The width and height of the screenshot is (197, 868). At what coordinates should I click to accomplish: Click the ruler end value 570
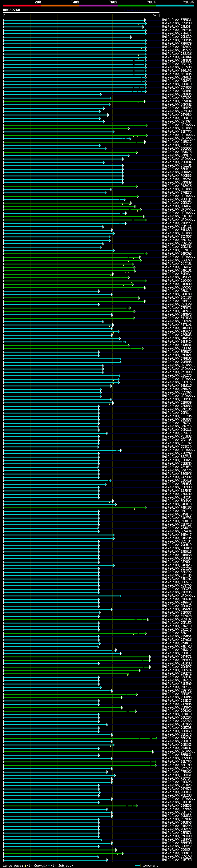coord(155,15)
